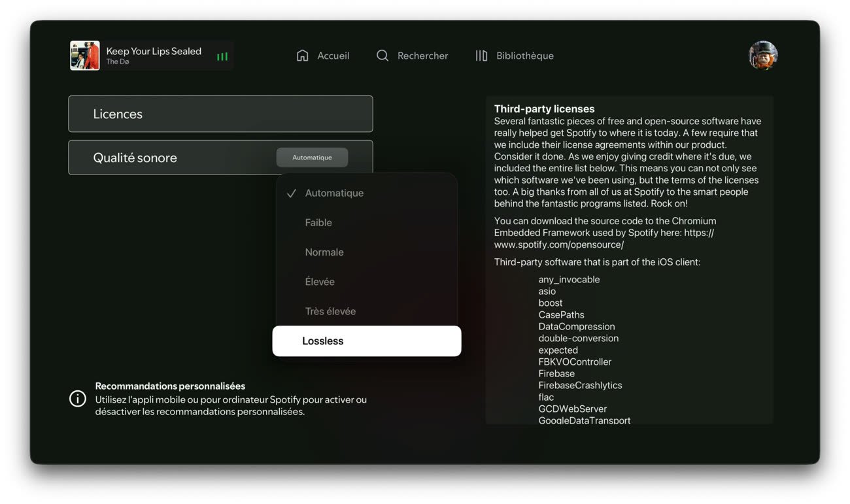This screenshot has width=850, height=504.
Task: Select the highlighted Lossless option
Action: point(367,341)
